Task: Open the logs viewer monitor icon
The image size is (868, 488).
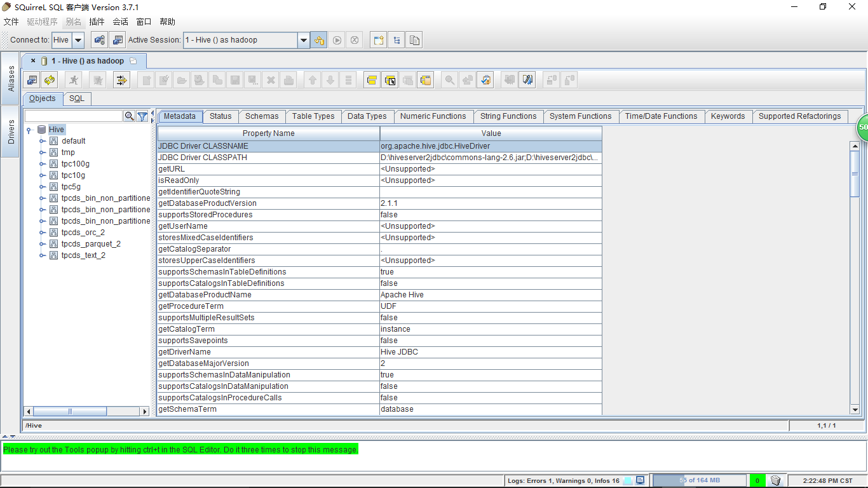Action: point(641,480)
